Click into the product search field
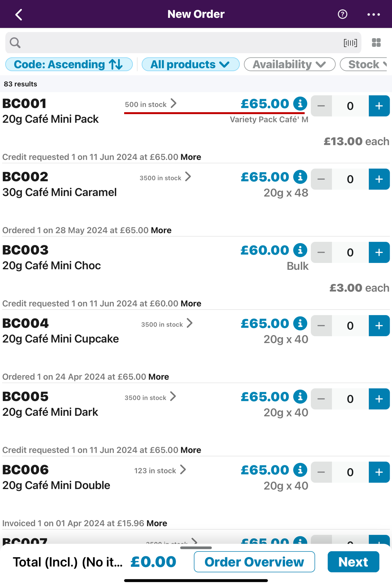This screenshot has width=392, height=586. point(175,43)
